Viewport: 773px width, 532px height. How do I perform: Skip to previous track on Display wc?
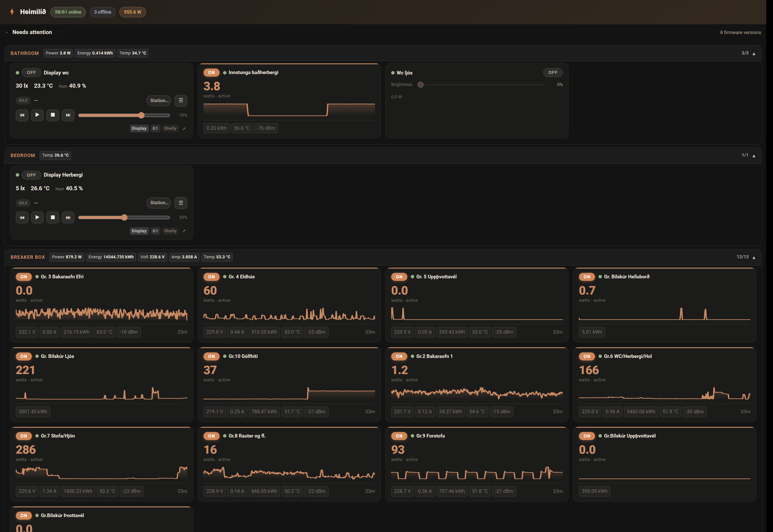[x=22, y=115]
